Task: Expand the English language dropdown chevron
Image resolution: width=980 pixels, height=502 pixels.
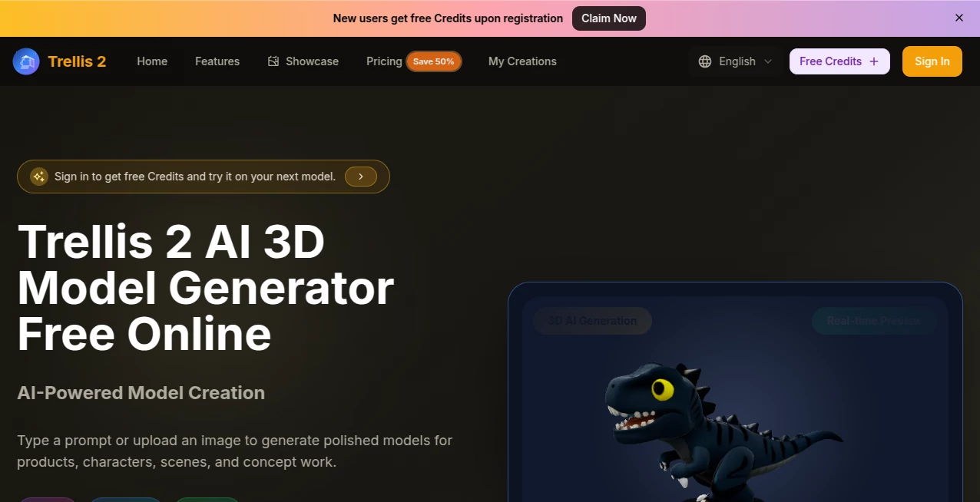Action: (x=768, y=61)
